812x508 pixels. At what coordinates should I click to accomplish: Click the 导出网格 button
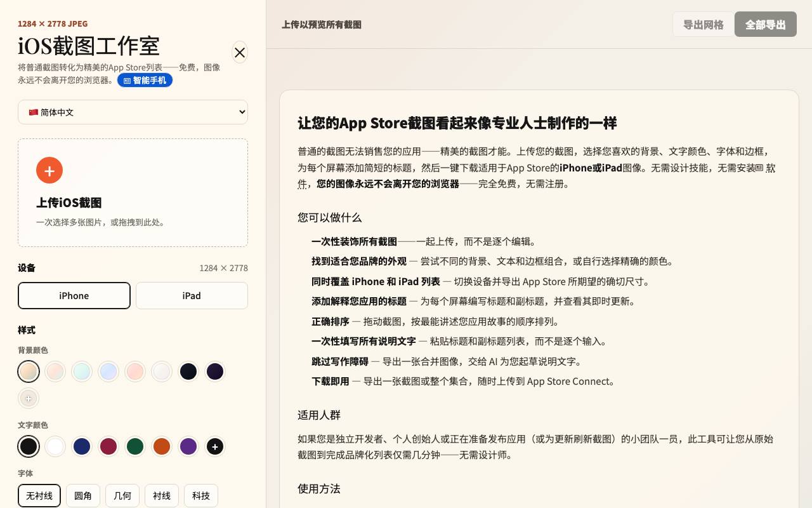tap(703, 25)
